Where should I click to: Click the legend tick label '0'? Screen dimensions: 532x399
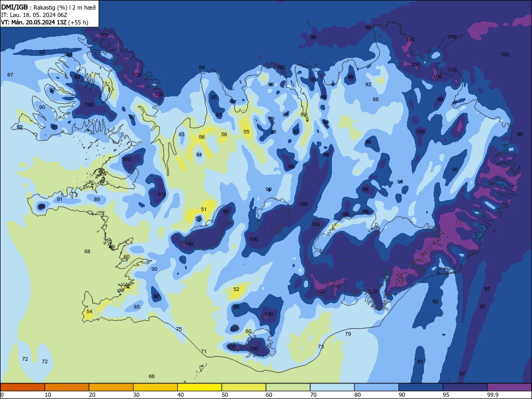(x=2, y=395)
